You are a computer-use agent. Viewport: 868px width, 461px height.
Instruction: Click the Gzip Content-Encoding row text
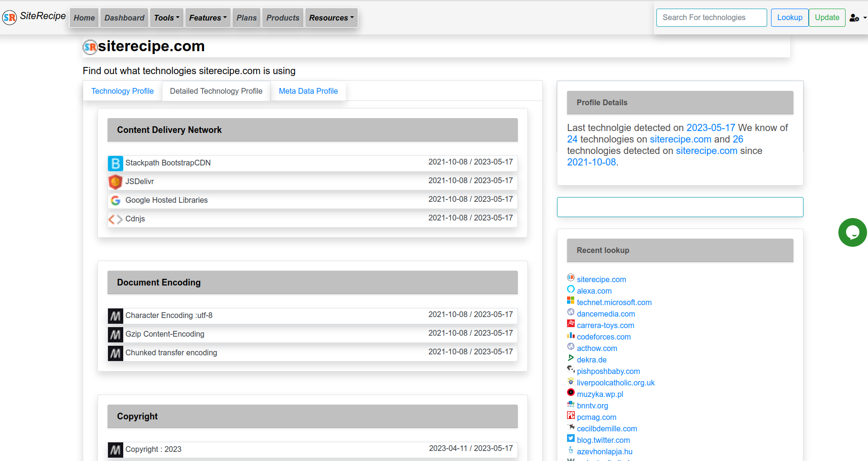(x=165, y=334)
